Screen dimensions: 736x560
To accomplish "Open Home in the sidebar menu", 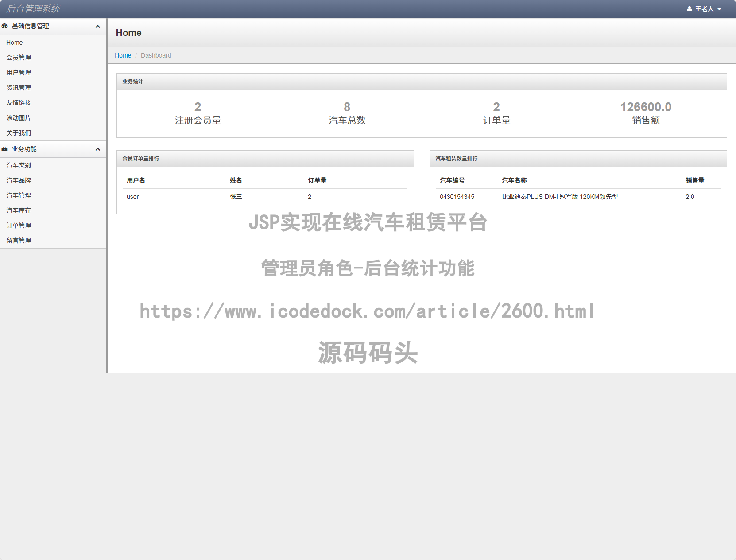I will coord(14,43).
